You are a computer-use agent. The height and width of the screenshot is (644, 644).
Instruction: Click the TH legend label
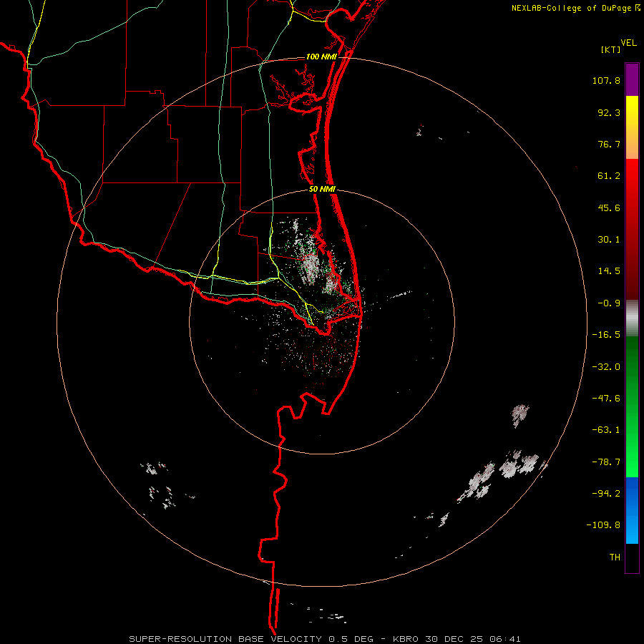(615, 557)
